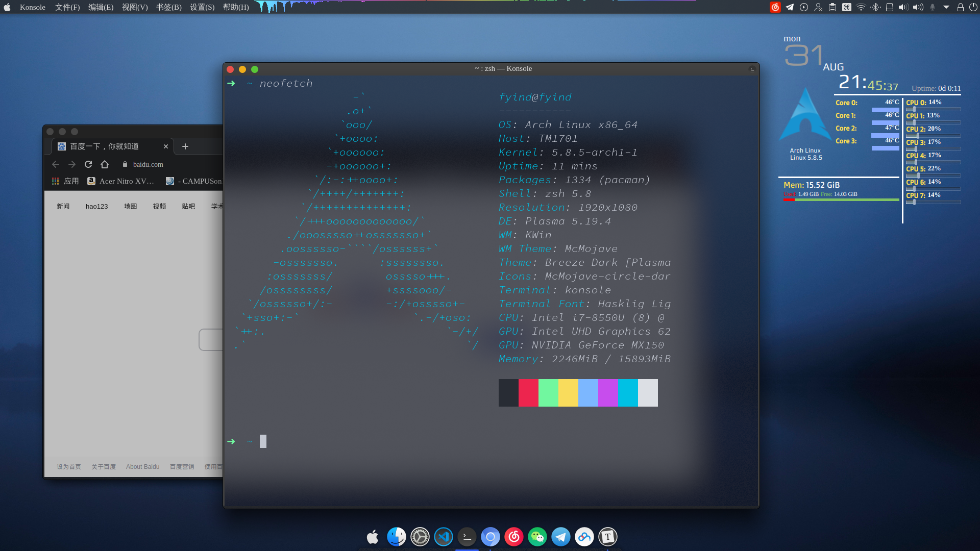Click 关于百度 in Baidu footer
This screenshot has width=980, height=551.
tap(104, 467)
